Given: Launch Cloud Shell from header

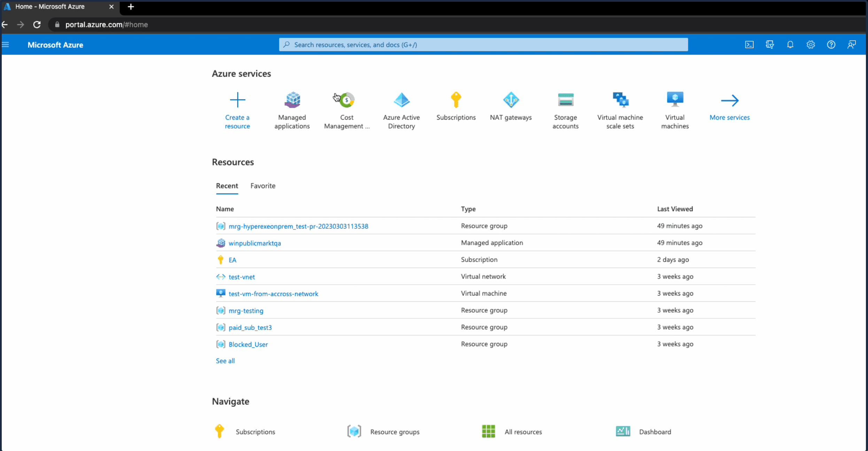Looking at the screenshot, I should (749, 45).
